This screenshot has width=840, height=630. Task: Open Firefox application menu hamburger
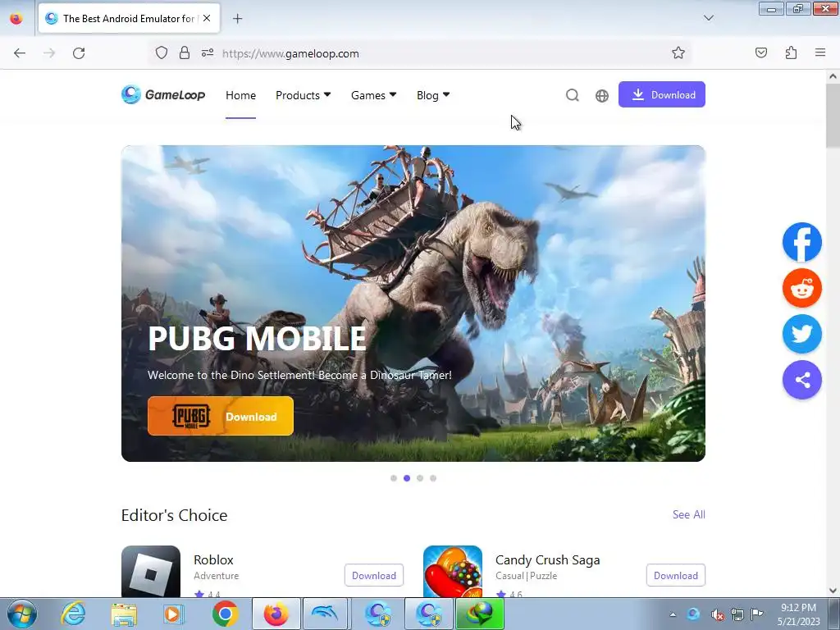pyautogui.click(x=820, y=52)
